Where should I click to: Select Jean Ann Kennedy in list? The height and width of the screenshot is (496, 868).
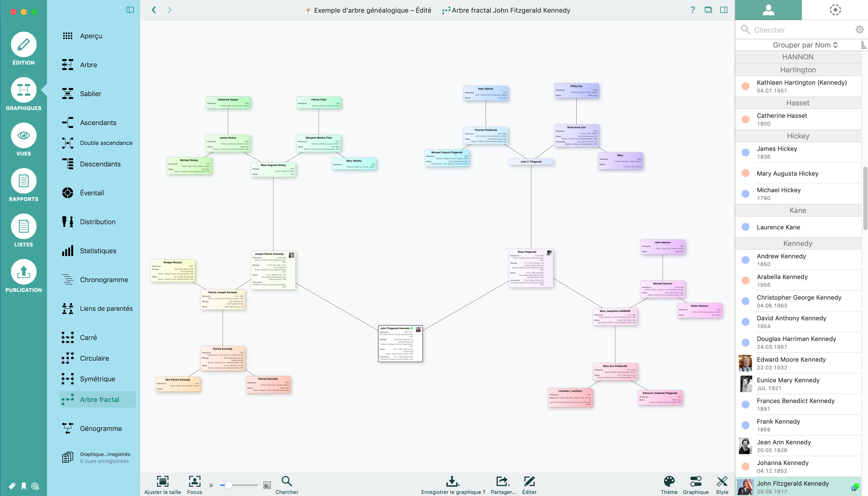(798, 446)
